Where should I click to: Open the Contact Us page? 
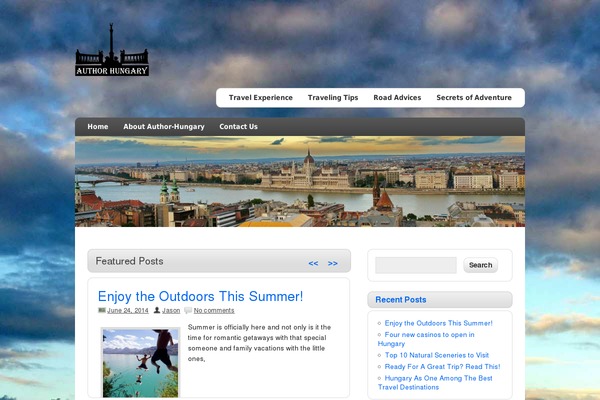click(x=238, y=127)
